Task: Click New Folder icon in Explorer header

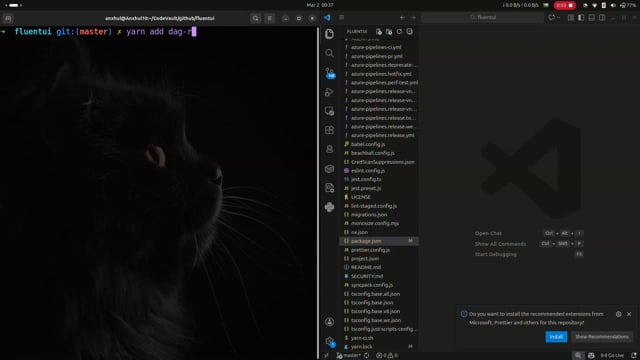Action: coord(389,31)
